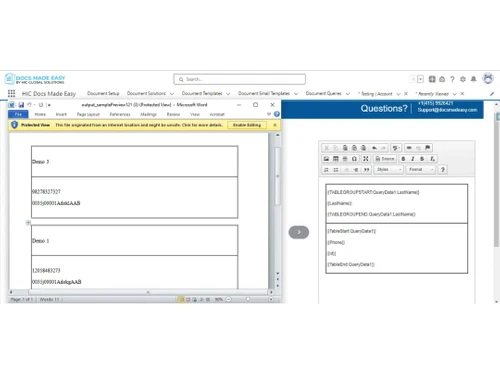Click the gray right-arrow preview button
This screenshot has height=375, width=500.
coord(299,232)
